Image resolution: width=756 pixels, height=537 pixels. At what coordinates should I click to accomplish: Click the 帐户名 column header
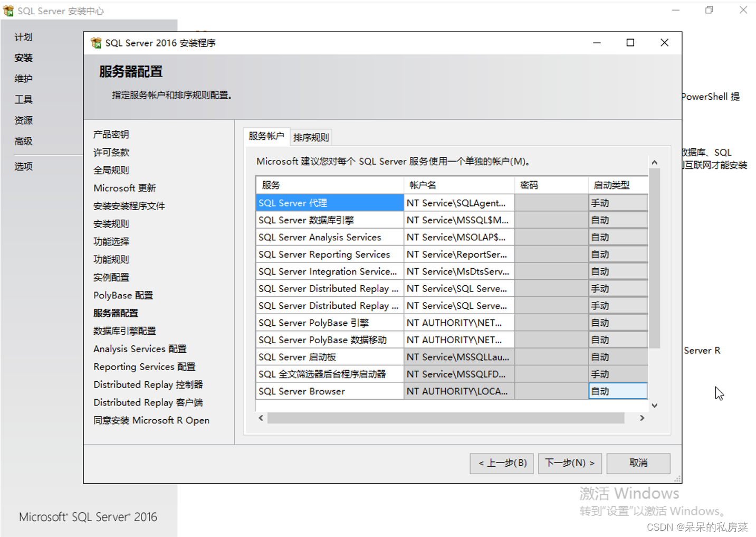459,185
